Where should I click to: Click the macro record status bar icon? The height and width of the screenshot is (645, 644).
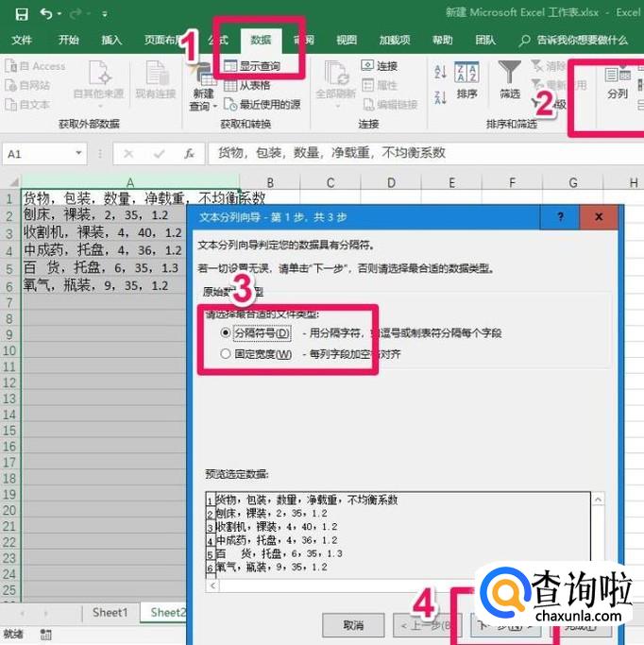coord(45,635)
